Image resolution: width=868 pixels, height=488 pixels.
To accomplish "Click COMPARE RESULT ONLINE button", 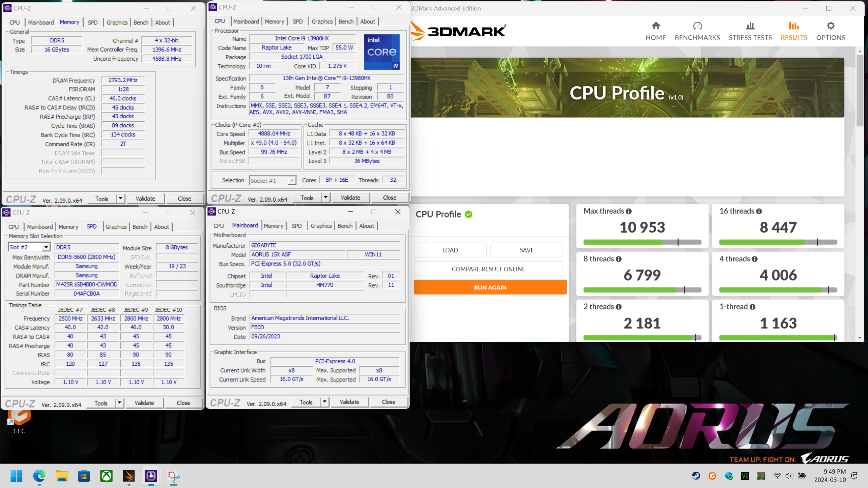I will point(488,269).
